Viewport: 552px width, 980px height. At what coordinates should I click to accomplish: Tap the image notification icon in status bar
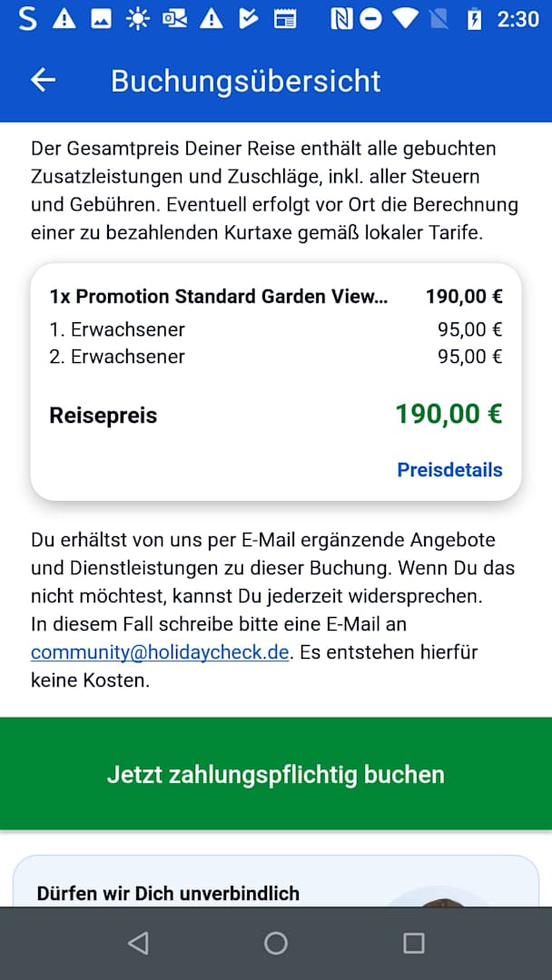pyautogui.click(x=101, y=18)
